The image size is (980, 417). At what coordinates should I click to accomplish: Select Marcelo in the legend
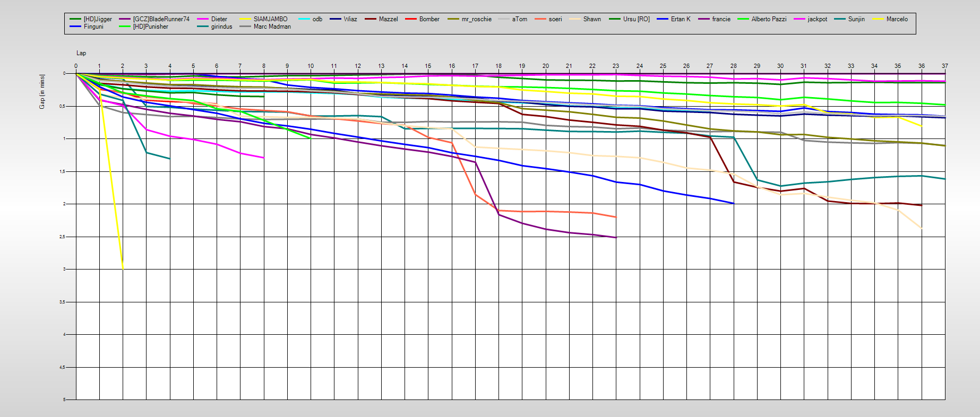point(897,19)
